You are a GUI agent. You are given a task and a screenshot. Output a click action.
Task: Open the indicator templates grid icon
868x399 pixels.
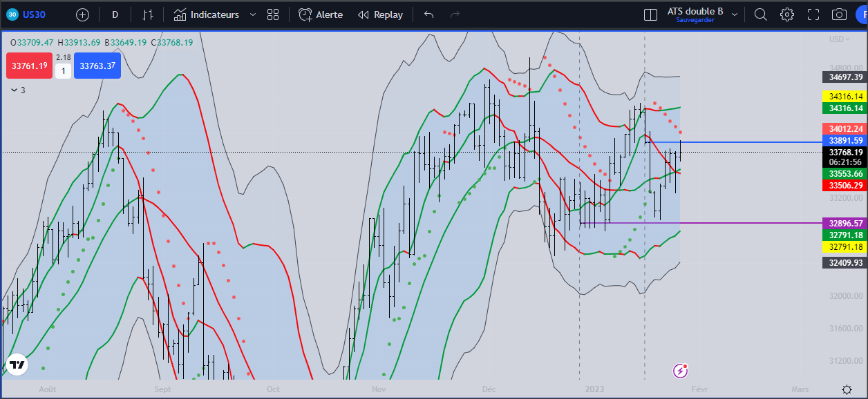pyautogui.click(x=273, y=14)
